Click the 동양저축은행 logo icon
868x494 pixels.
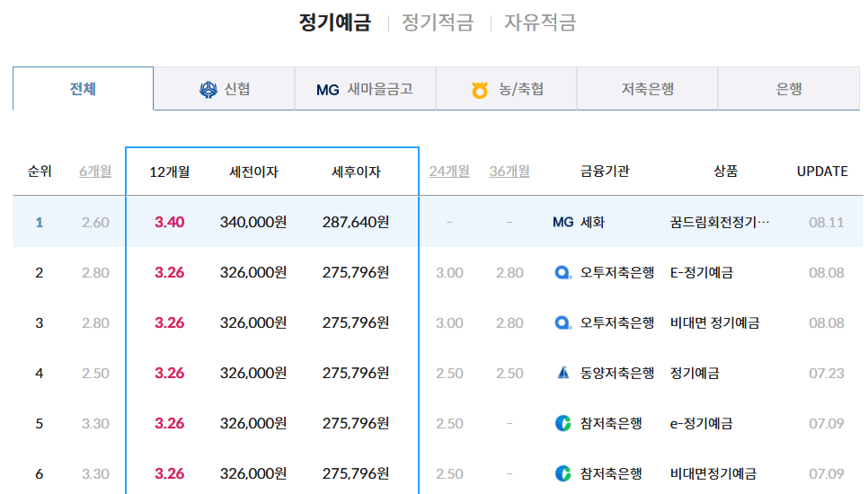(563, 373)
